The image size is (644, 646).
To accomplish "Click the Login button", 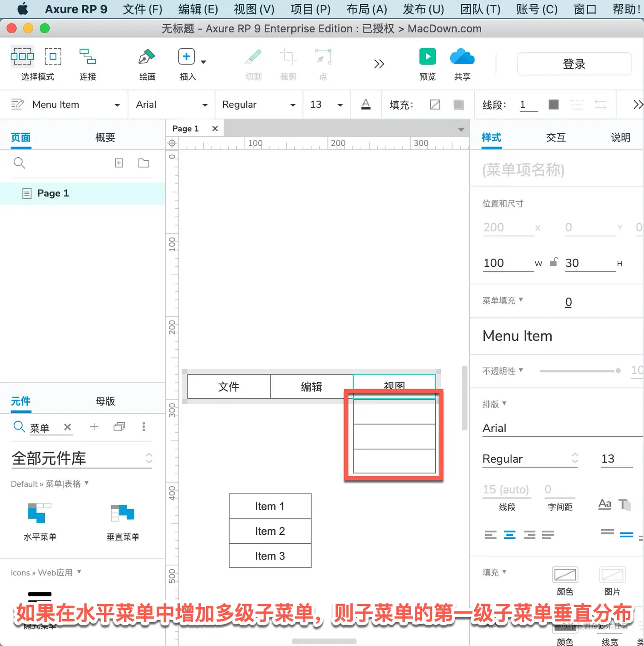I will [574, 64].
